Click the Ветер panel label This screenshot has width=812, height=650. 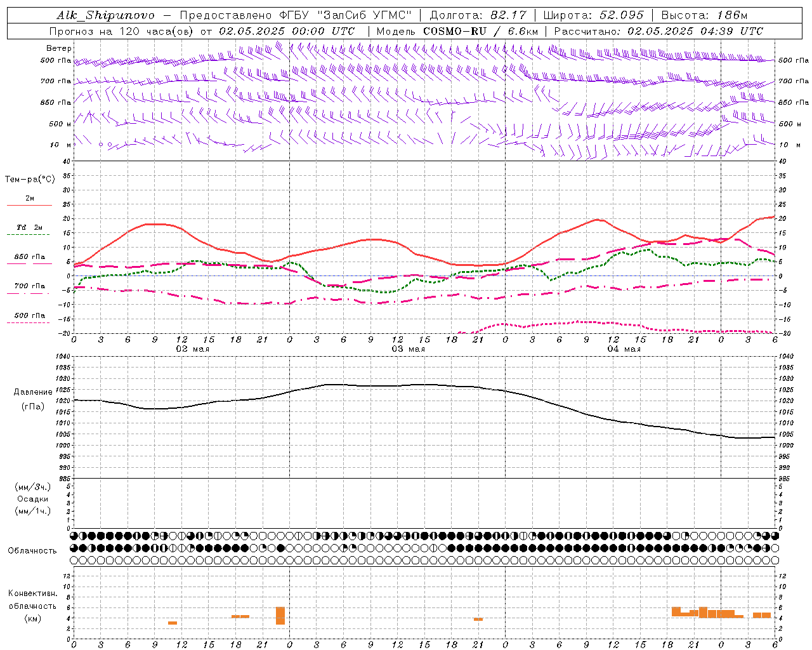click(59, 48)
